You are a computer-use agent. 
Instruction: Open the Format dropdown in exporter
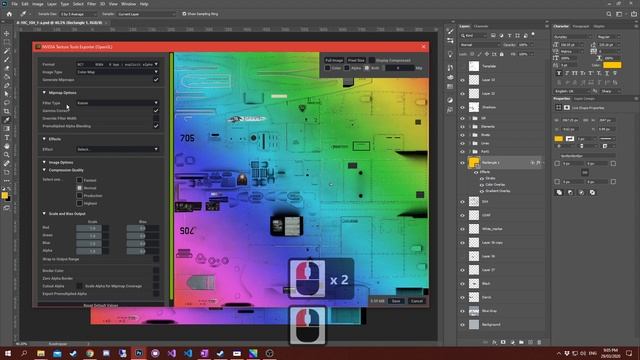117,64
